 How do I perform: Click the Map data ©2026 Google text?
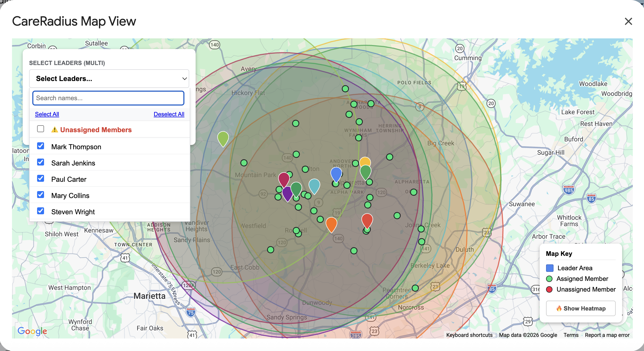click(x=528, y=335)
